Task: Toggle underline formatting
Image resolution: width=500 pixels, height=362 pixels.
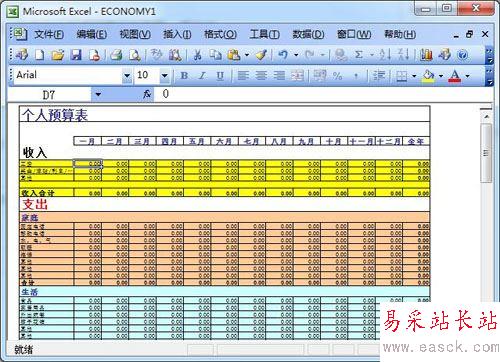Action: click(220, 76)
